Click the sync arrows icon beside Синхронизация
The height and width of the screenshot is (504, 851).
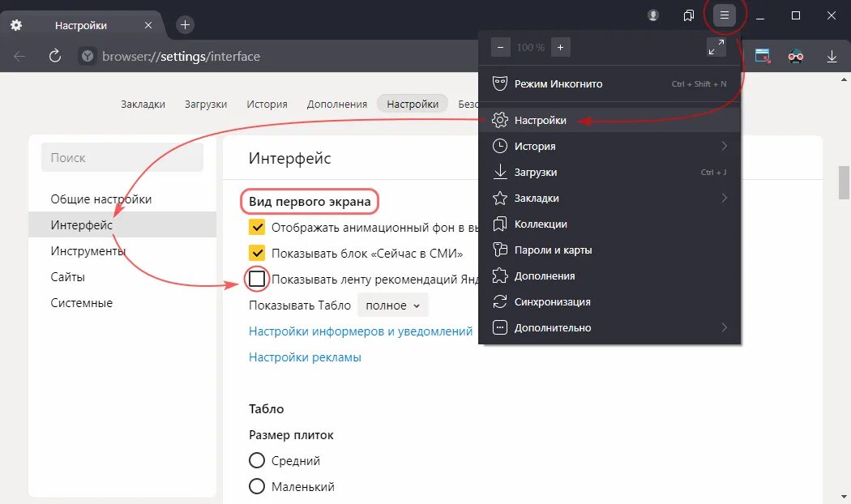500,301
